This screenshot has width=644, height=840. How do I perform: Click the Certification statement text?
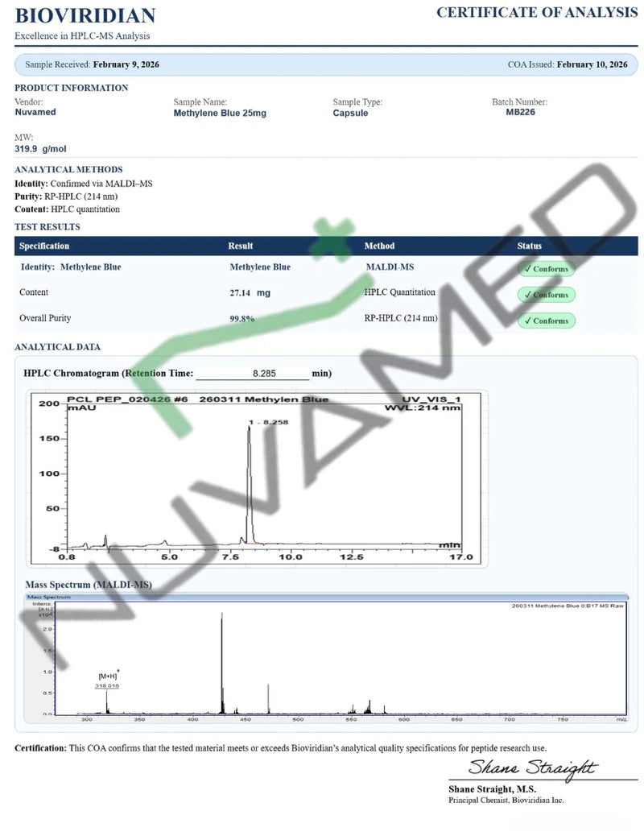point(280,748)
